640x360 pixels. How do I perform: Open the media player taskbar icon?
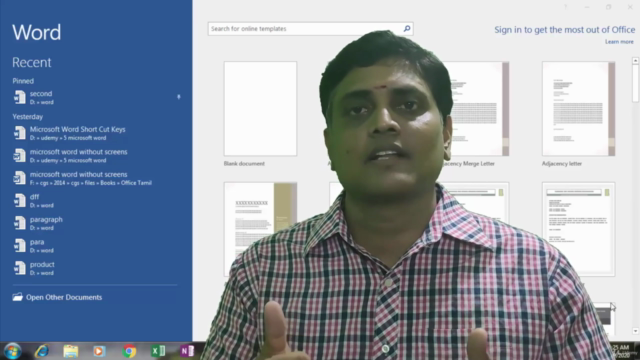click(x=99, y=351)
